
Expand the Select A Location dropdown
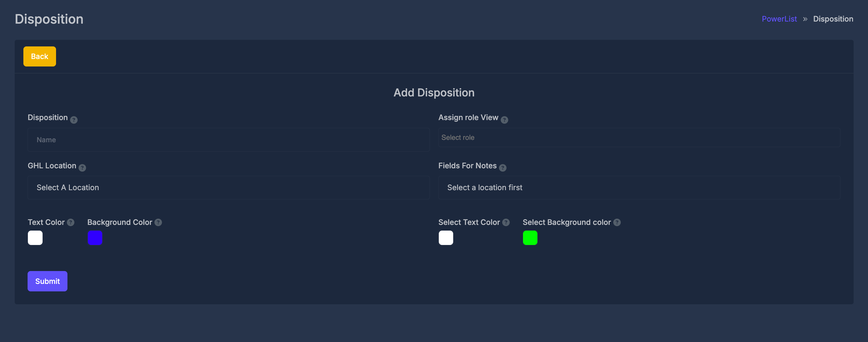228,187
